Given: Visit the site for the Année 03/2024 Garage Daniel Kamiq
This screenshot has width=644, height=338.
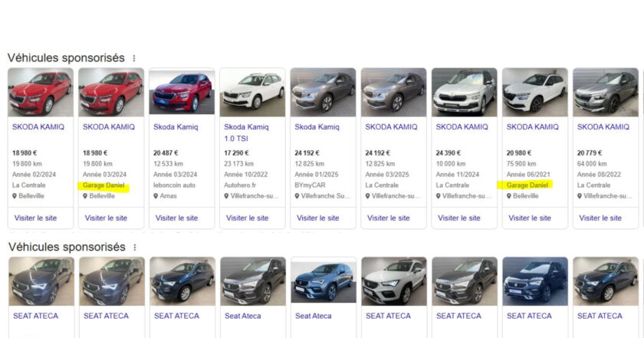Looking at the screenshot, I should 107,218.
